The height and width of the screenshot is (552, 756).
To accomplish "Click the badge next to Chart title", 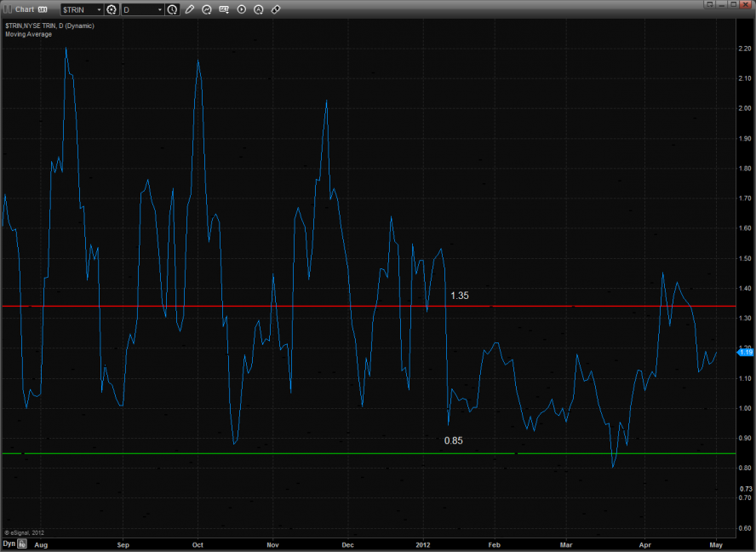I will click(43, 9).
